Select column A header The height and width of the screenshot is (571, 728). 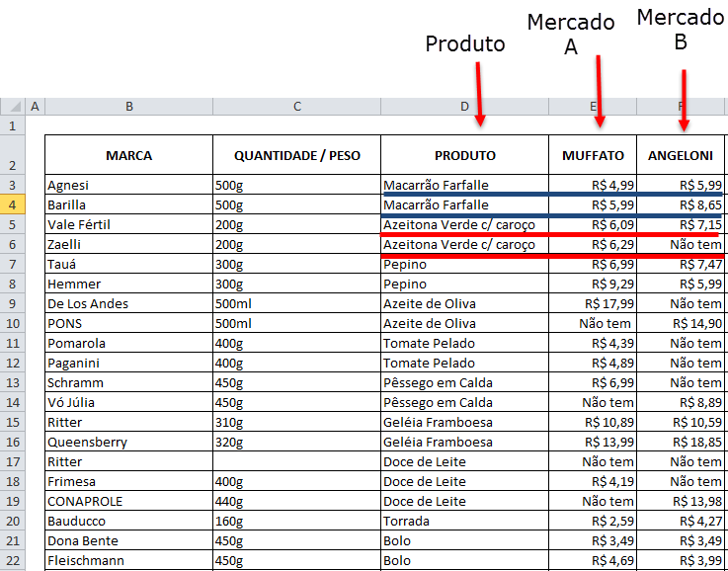35,107
